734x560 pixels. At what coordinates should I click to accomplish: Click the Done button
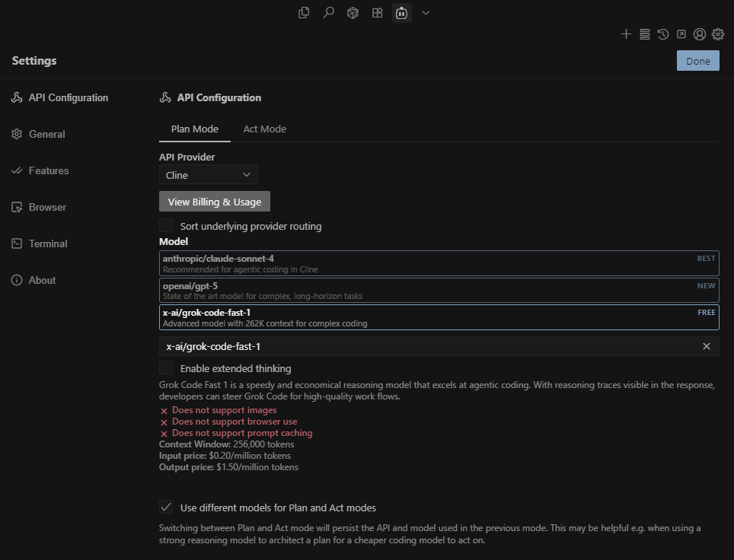tap(698, 61)
